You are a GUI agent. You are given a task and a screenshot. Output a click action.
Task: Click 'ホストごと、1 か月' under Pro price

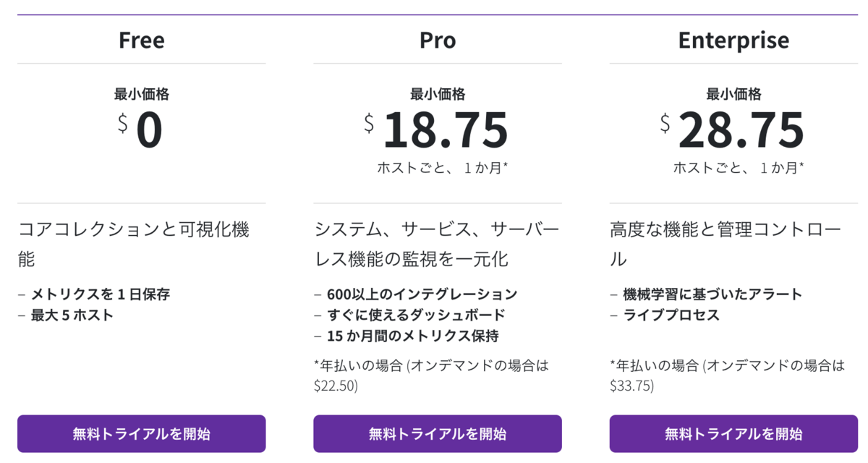tap(442, 168)
